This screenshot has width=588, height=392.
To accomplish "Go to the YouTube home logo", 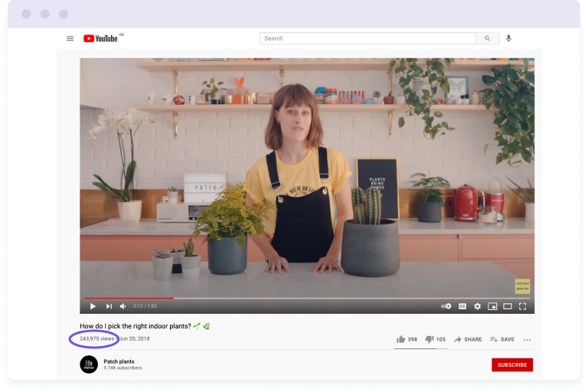I will pos(100,38).
